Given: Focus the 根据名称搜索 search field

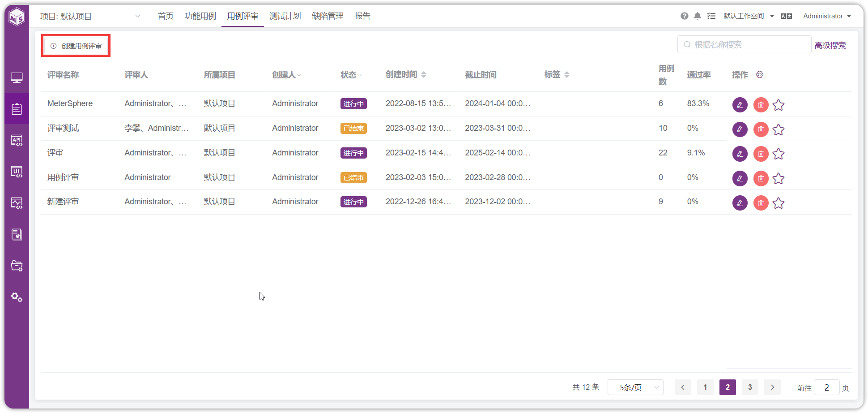Looking at the screenshot, I should [744, 44].
